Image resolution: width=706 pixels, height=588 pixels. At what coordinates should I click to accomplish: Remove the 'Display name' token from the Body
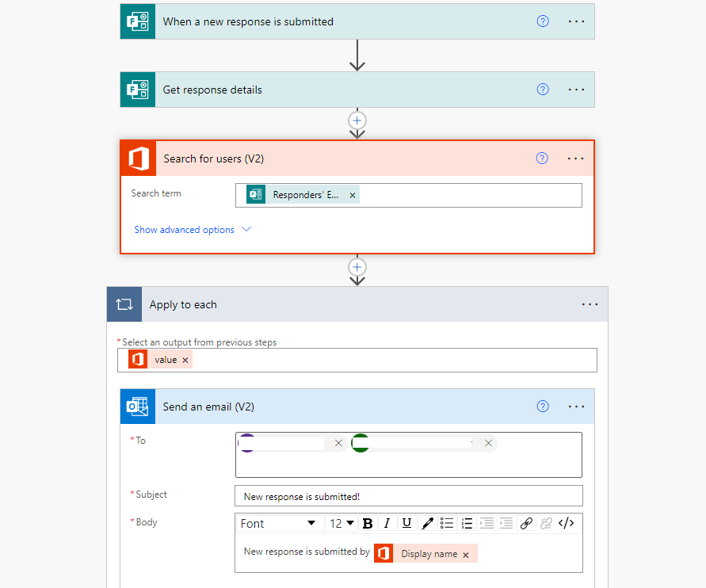coord(466,556)
